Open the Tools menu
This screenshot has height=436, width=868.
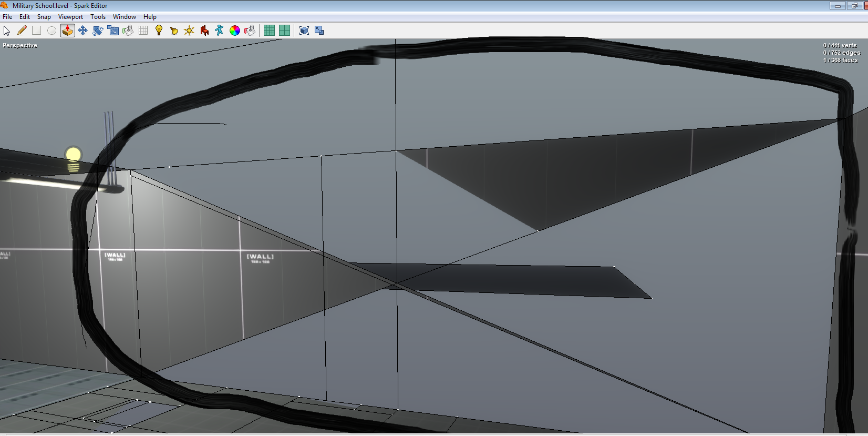[98, 17]
